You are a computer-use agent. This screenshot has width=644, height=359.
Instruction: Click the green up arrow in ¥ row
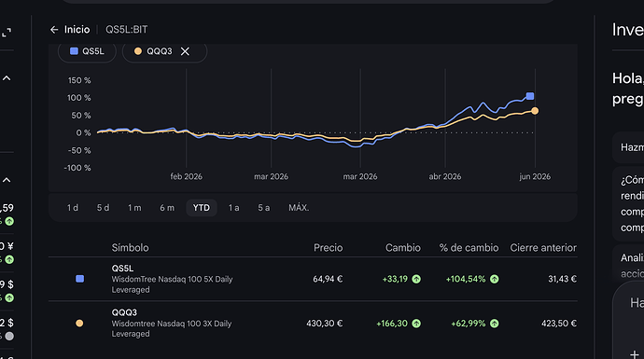click(x=9, y=259)
